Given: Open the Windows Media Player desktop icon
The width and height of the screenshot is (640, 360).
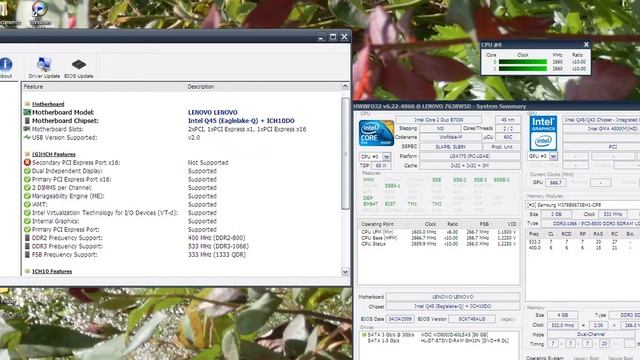Looking at the screenshot, I should pos(40,12).
